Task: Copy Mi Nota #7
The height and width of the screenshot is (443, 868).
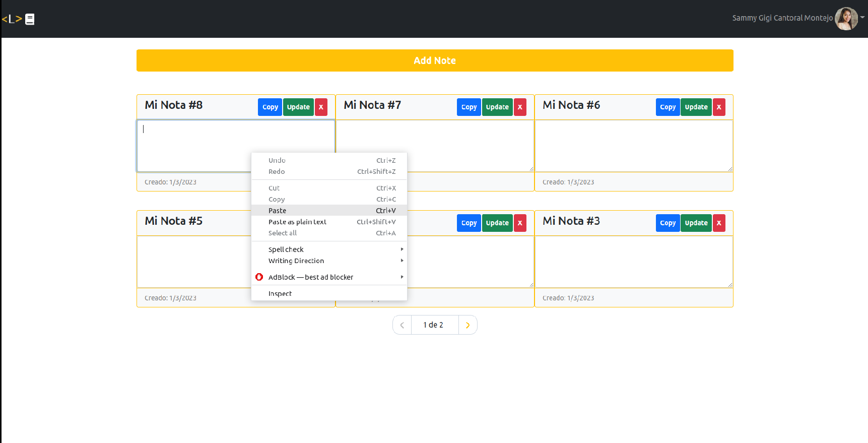Action: pos(469,107)
